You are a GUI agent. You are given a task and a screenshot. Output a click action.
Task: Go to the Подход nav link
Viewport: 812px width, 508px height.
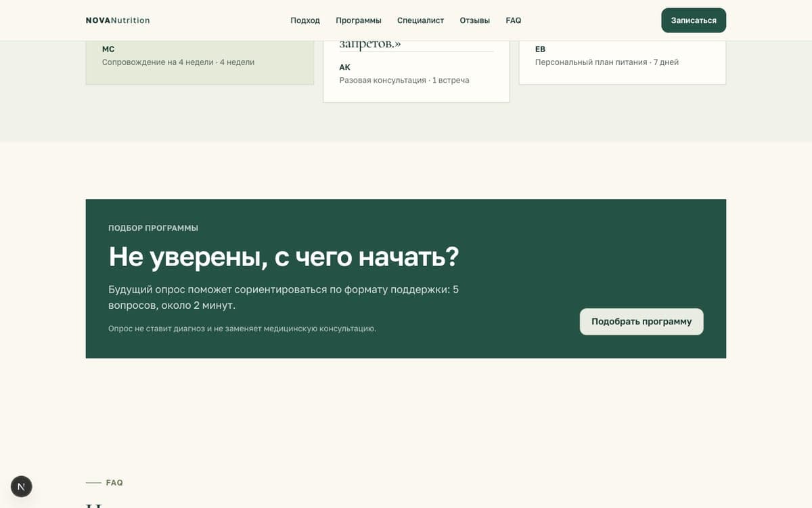tap(305, 20)
